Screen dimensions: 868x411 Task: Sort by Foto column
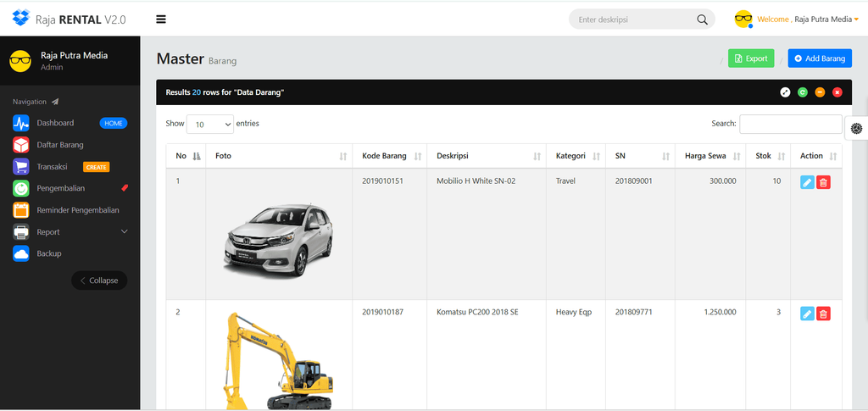coord(279,157)
